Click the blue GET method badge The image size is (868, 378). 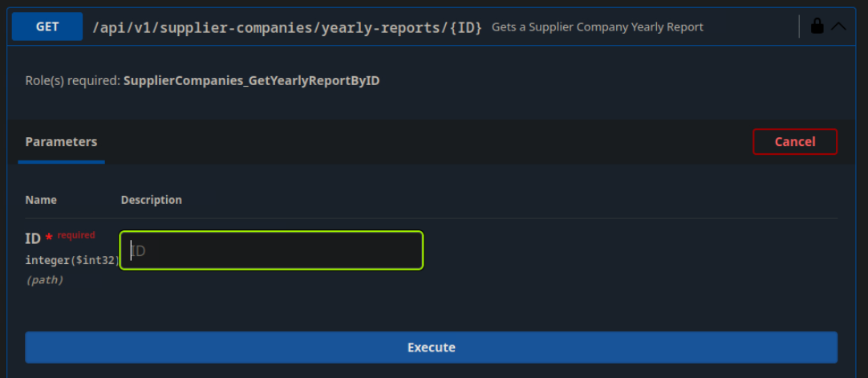[47, 26]
